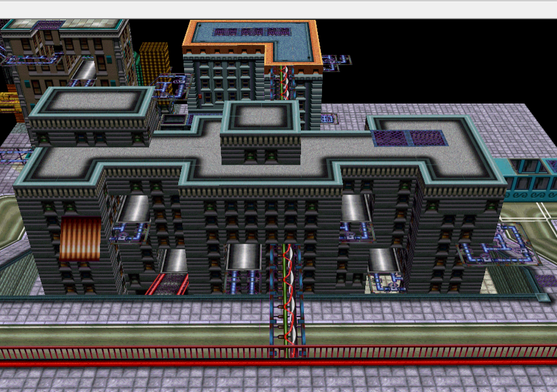Click the row of purple vents on the orange-rimmed roof
Image resolution: width=557 pixels, height=392 pixels.
(x=251, y=32)
